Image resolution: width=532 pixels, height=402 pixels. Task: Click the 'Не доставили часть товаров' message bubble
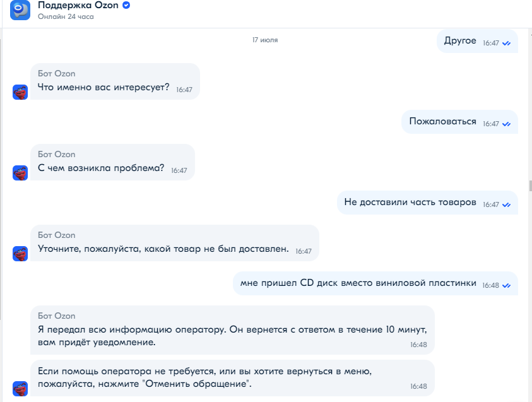427,203
